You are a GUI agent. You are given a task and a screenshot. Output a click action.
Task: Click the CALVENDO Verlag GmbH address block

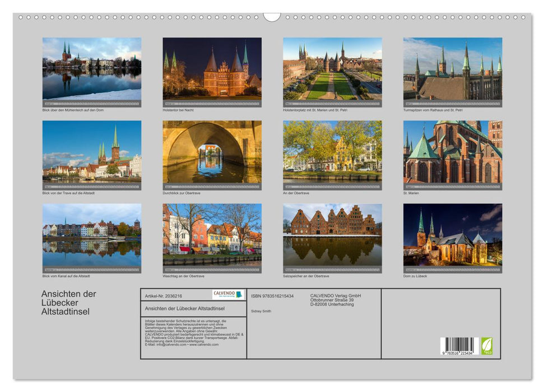click(x=336, y=299)
